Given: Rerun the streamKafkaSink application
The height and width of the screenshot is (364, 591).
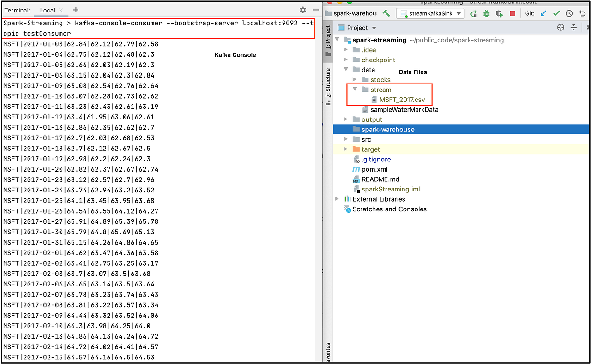Looking at the screenshot, I should click(x=474, y=13).
